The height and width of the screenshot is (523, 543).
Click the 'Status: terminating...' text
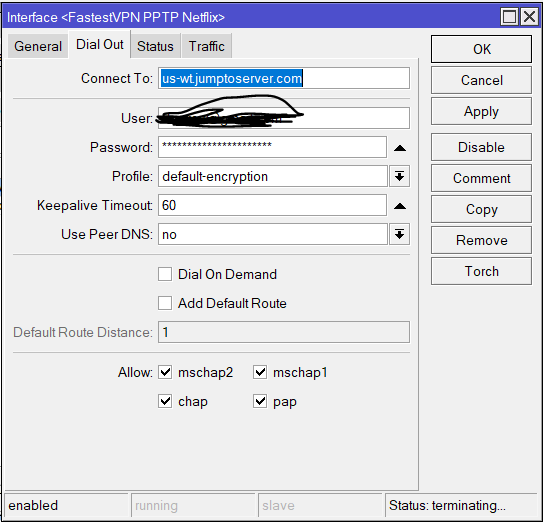447,505
